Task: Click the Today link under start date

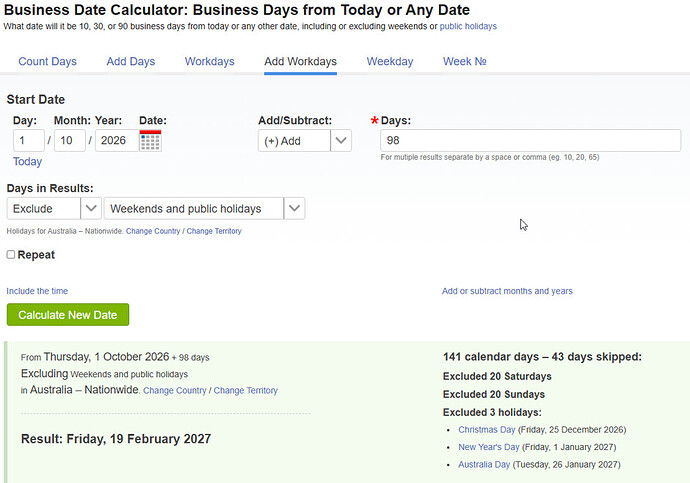Action: [x=27, y=162]
